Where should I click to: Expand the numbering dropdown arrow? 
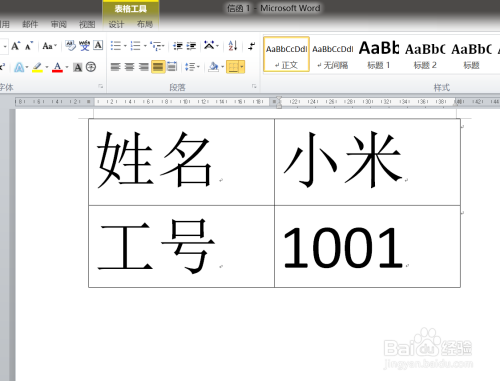[145, 46]
